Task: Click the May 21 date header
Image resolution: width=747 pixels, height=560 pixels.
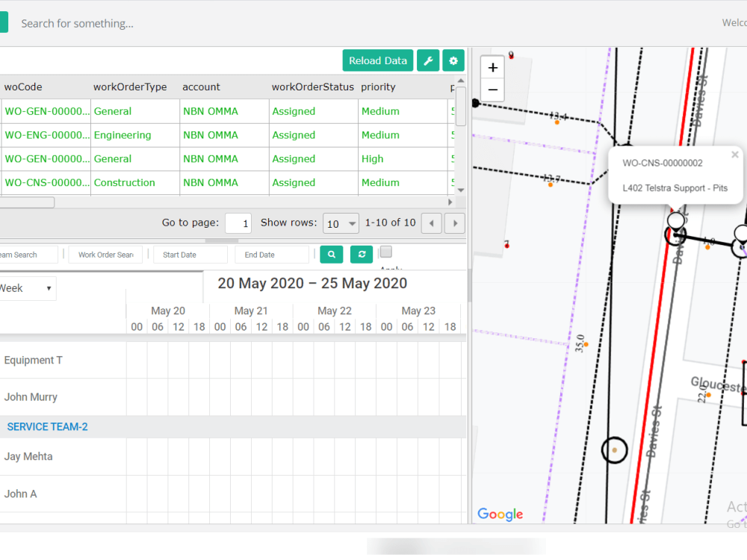Action: point(251,311)
